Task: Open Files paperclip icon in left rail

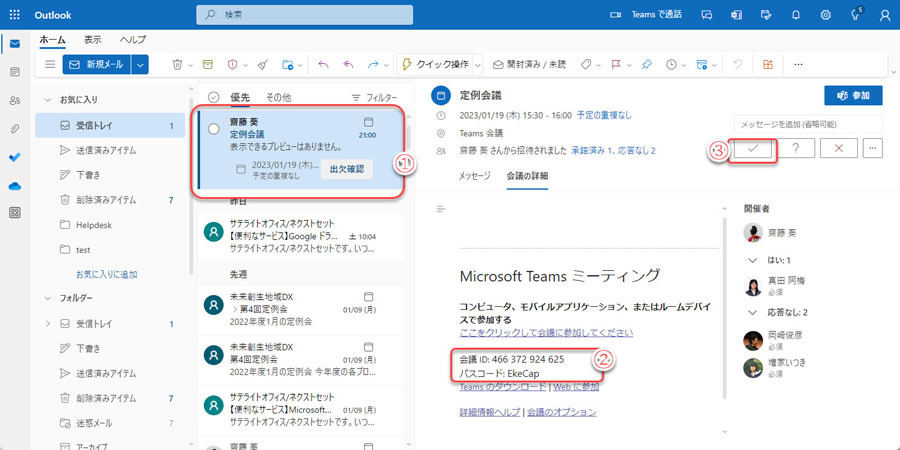Action: coord(15,129)
